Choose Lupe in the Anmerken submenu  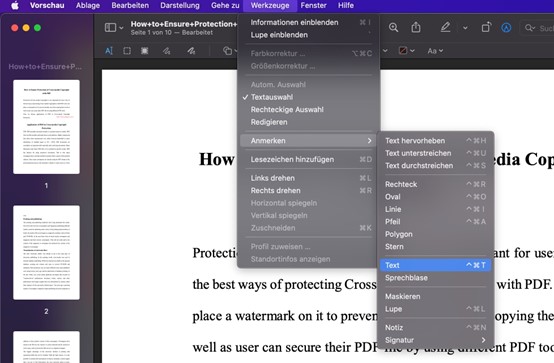coord(435,309)
